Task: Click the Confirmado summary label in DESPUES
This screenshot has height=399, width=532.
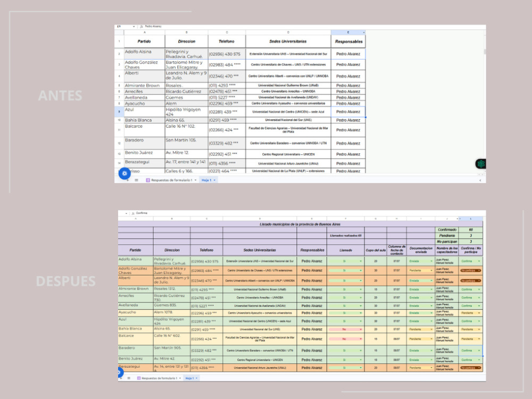Action: coord(447,230)
